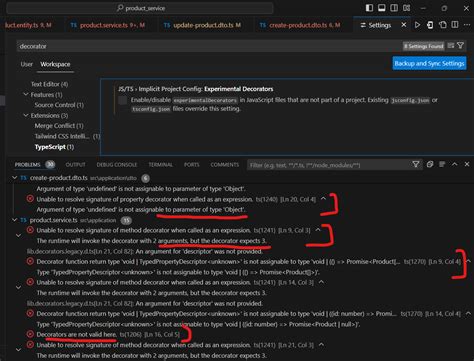Collapse details of ts(1241) Ln 14, Col 3 error
The height and width of the screenshot is (361, 474).
321,282
